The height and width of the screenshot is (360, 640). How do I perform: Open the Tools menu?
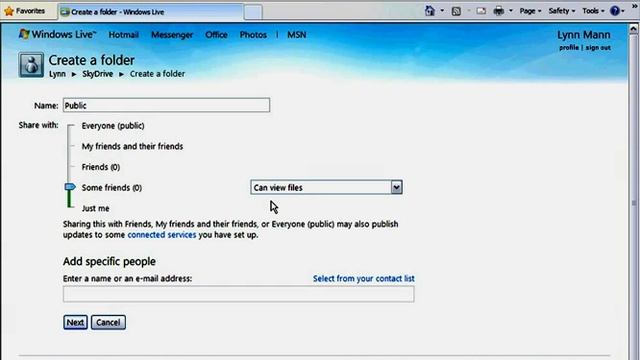tap(593, 11)
